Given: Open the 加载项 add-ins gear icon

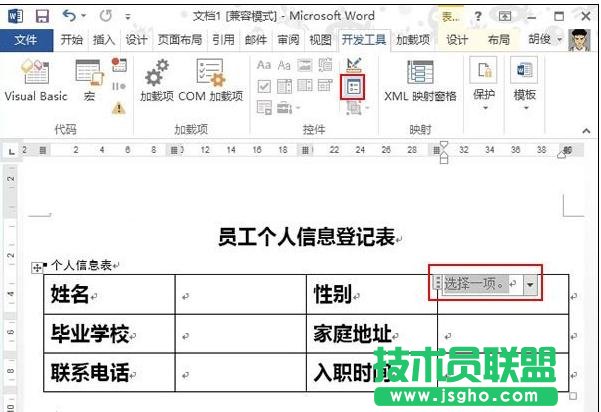Looking at the screenshot, I should (x=157, y=81).
